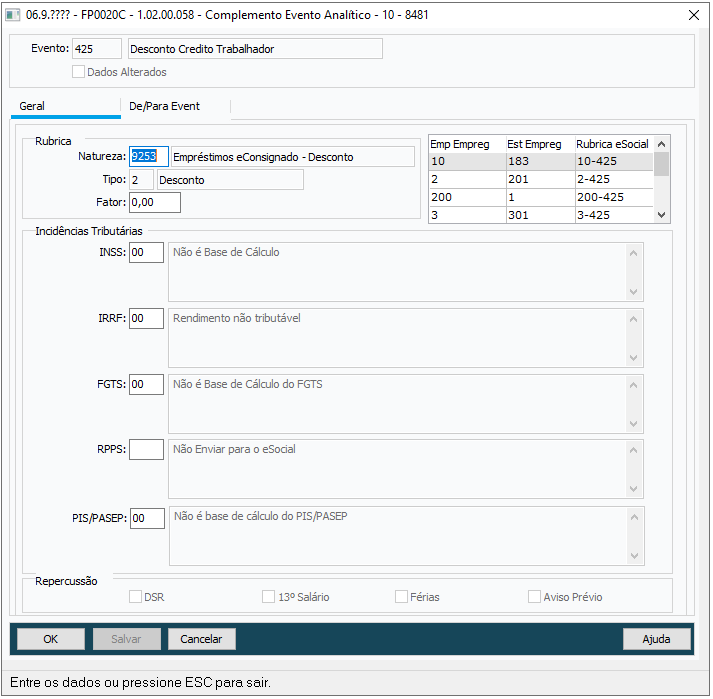713x699 pixels.
Task: Click the Fator field 0,00
Action: 155,202
